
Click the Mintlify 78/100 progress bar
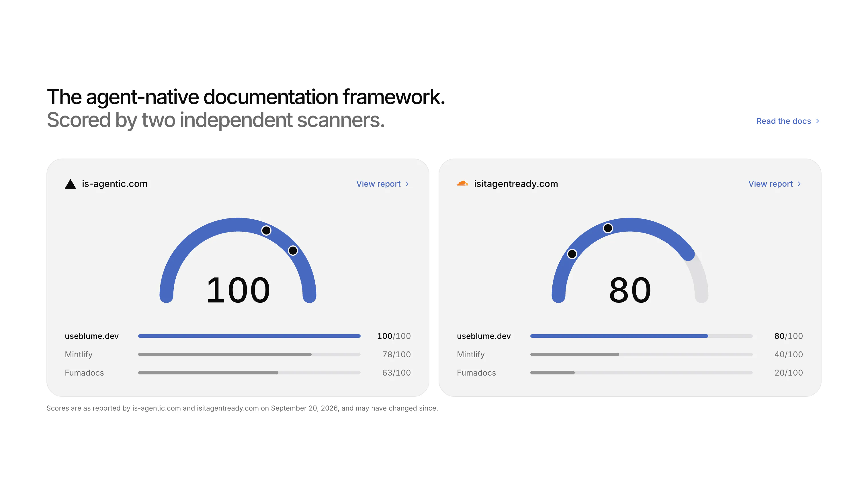coord(249,354)
